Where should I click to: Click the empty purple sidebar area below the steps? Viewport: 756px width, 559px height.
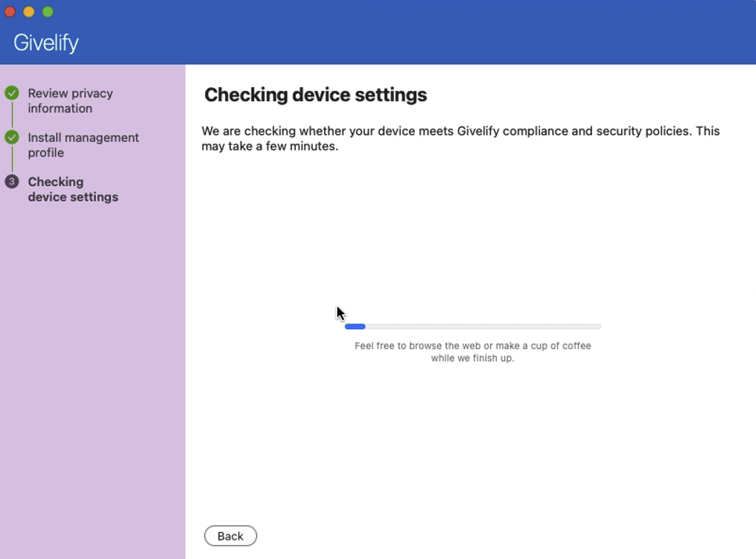click(x=92, y=372)
